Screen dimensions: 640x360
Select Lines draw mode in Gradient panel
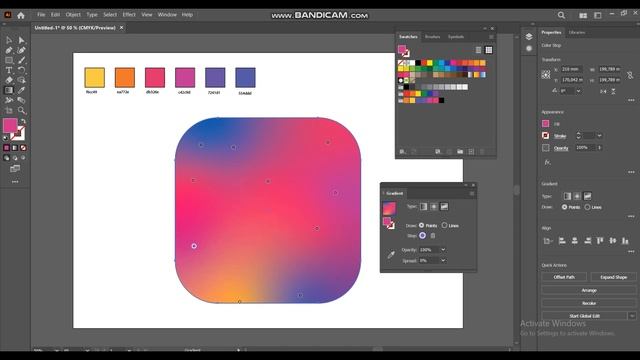[444, 225]
